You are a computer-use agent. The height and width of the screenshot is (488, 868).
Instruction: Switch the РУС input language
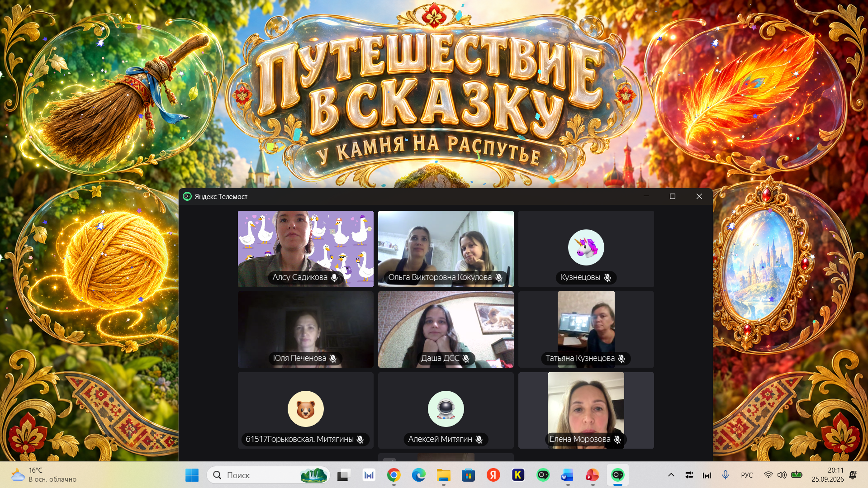click(x=747, y=475)
